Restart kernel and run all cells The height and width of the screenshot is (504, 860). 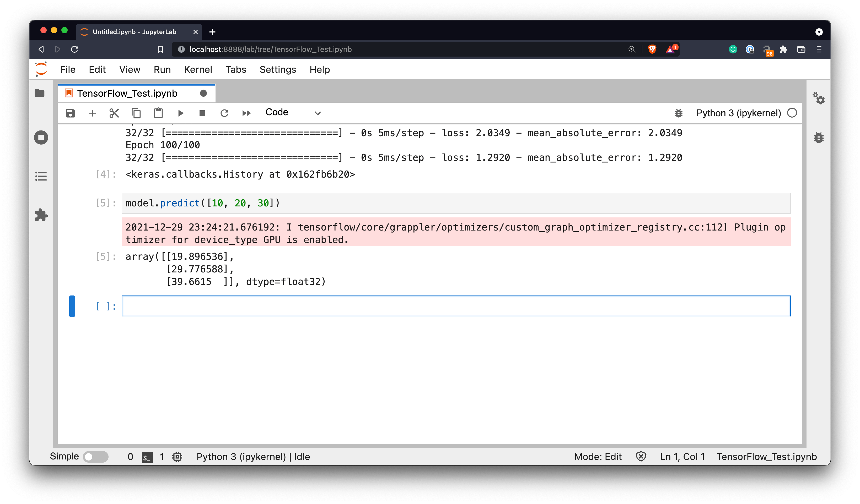coord(246,113)
